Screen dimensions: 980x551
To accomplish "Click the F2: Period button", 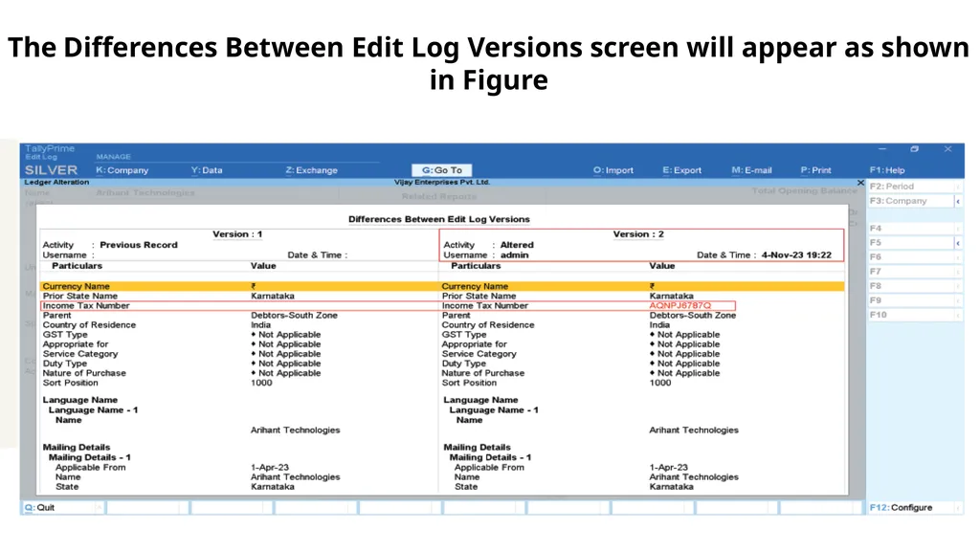I will (x=911, y=187).
